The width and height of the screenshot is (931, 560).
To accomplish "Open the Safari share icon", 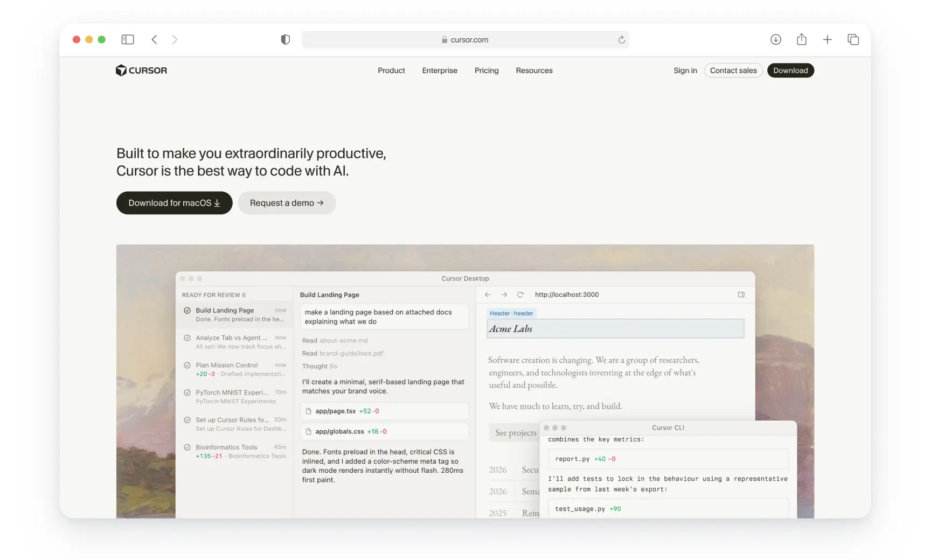I will pos(802,39).
